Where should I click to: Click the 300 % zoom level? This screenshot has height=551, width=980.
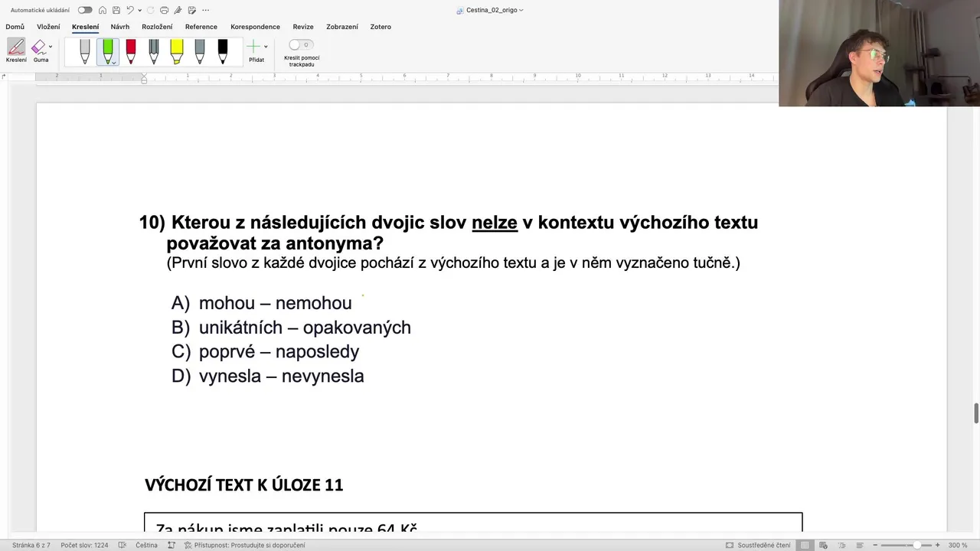(x=958, y=545)
